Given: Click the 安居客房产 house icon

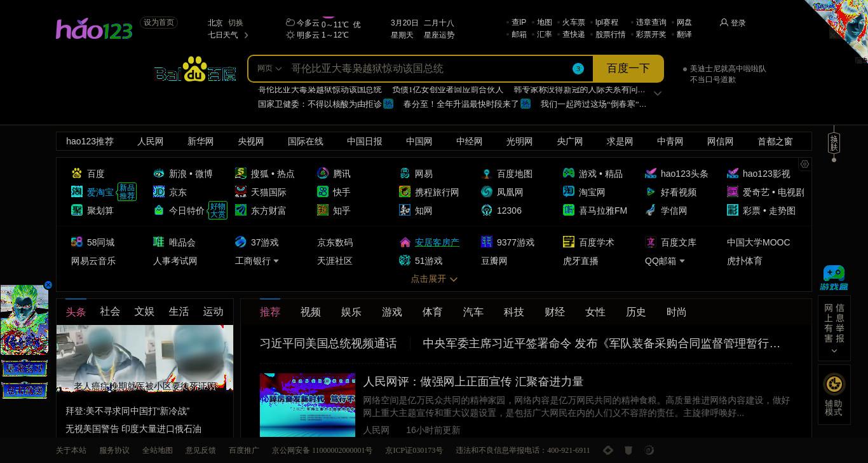Looking at the screenshot, I should pyautogui.click(x=405, y=242).
